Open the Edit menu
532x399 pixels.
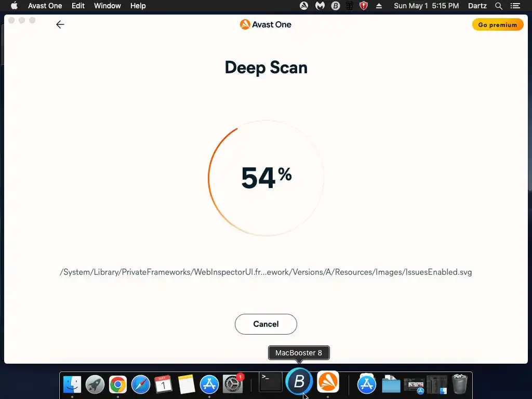click(x=78, y=6)
